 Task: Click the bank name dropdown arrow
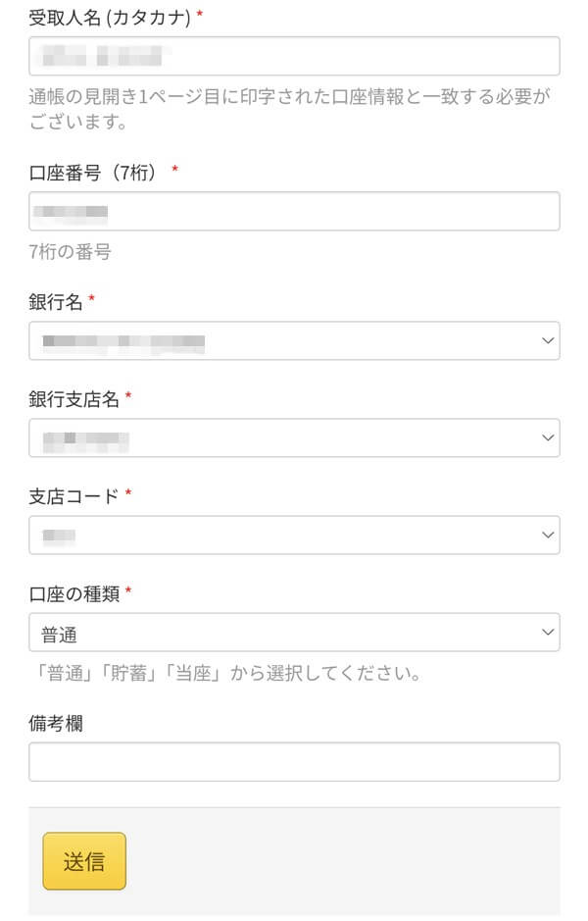tap(548, 340)
